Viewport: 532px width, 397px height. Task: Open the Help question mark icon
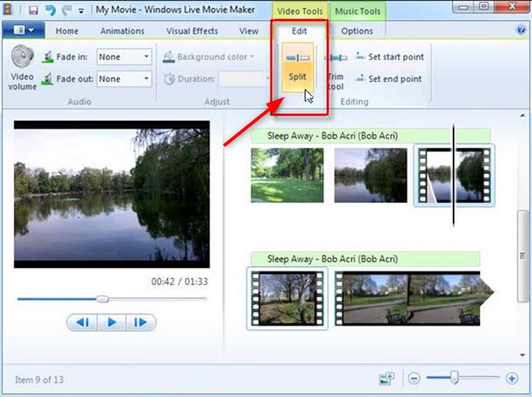(x=521, y=30)
